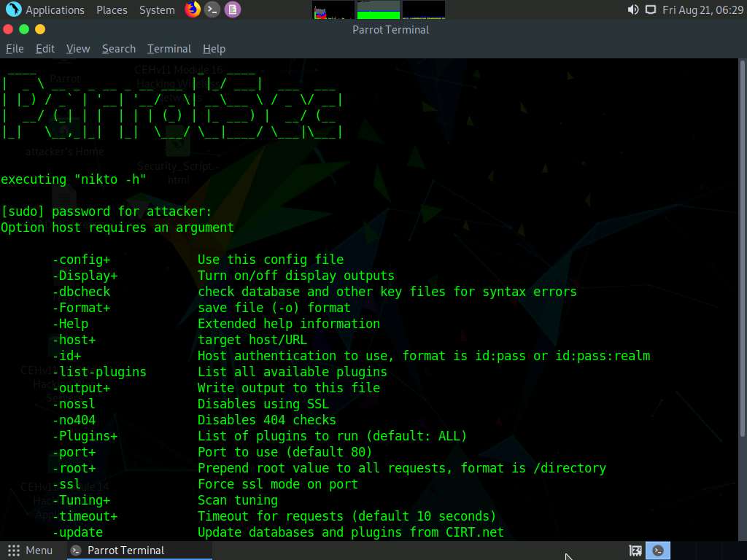Click the '-nossl' option text

(x=74, y=404)
